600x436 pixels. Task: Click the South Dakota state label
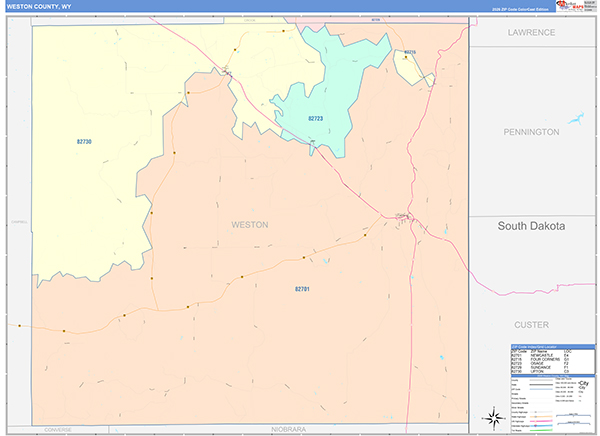click(532, 226)
